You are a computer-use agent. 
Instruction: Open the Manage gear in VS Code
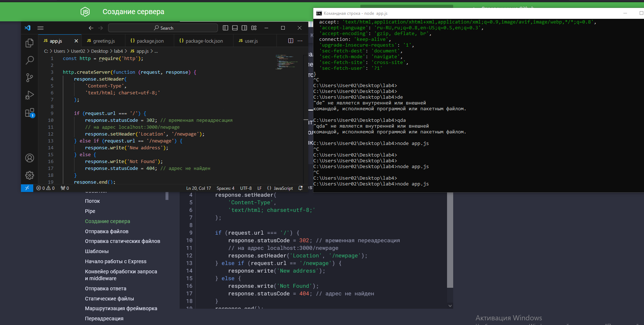point(30,175)
